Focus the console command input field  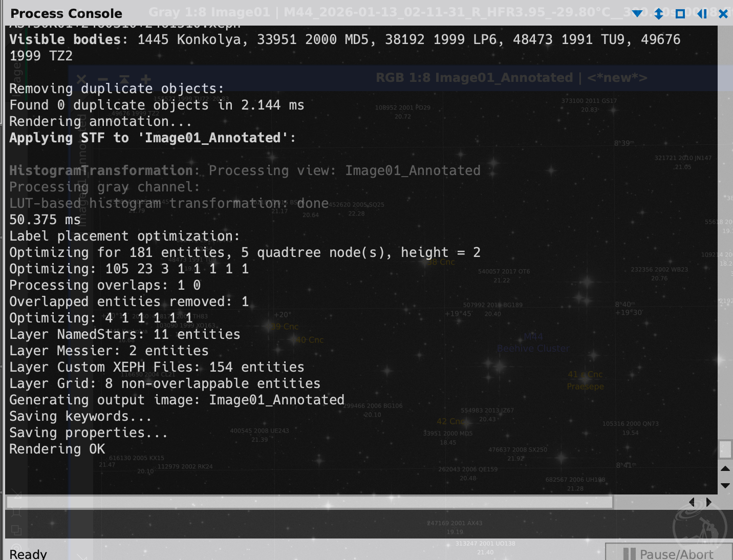pyautogui.click(x=307, y=524)
